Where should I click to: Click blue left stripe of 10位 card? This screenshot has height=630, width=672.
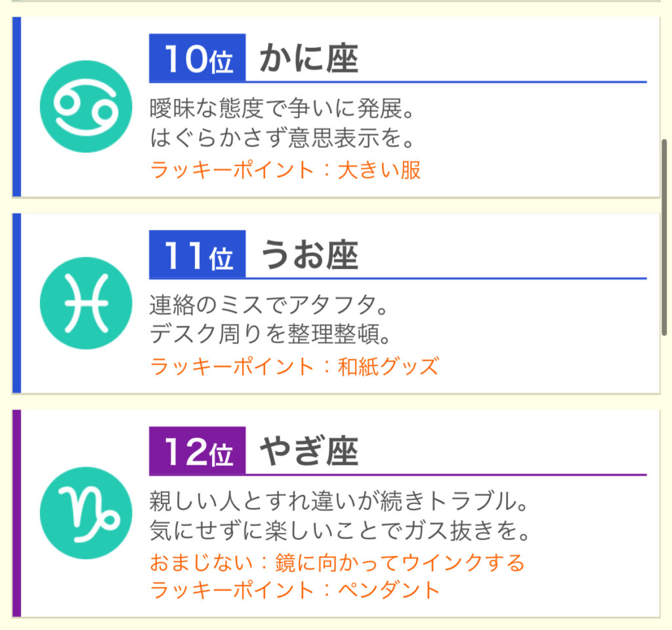tap(16, 107)
